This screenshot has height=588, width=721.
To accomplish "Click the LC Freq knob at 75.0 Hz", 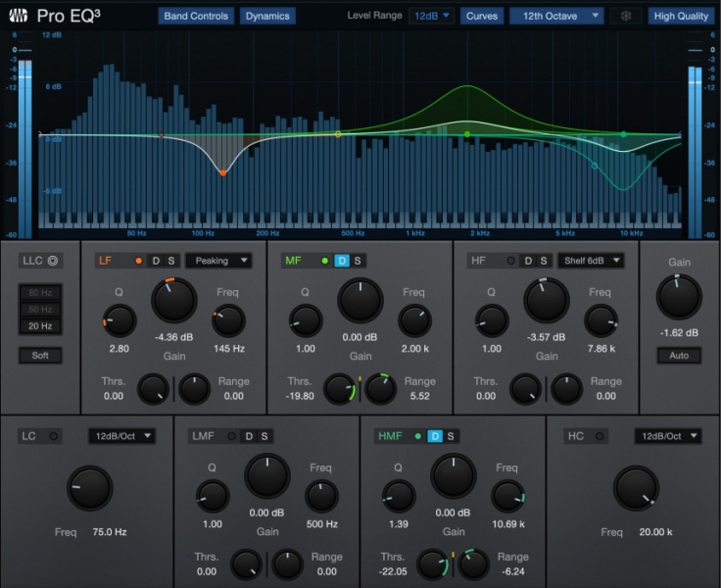I will click(x=90, y=488).
